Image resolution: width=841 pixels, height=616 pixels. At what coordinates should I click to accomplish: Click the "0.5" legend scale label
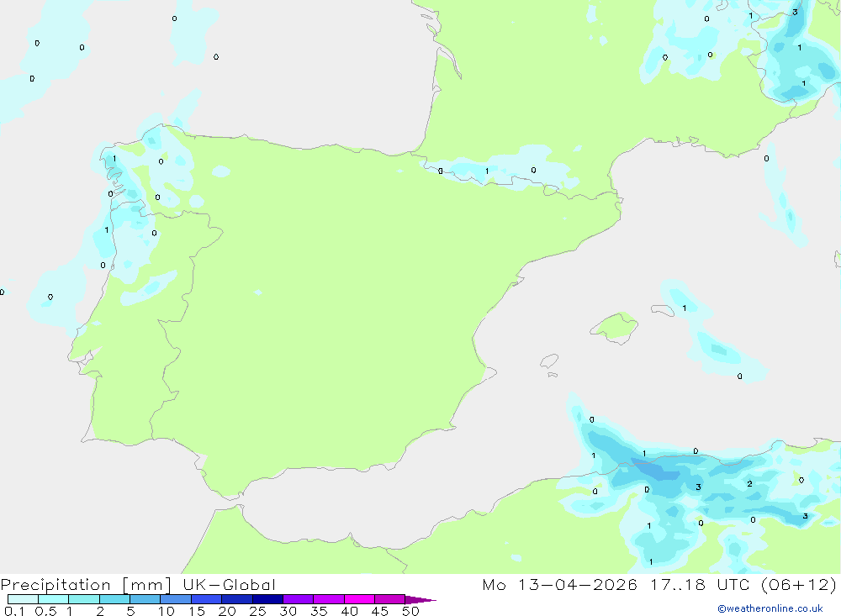[45, 611]
